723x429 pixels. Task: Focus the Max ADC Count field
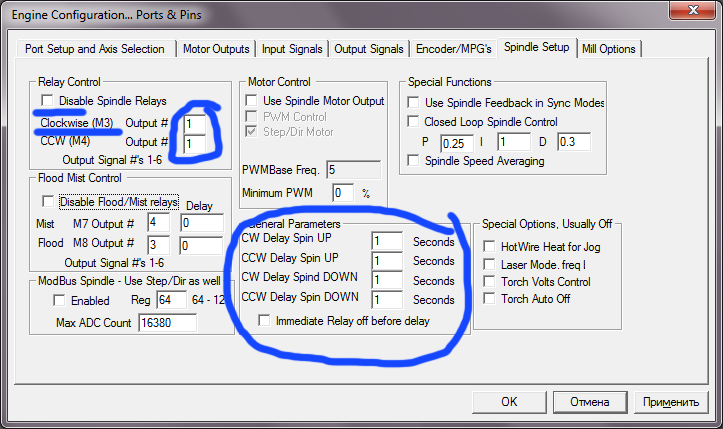click(166, 323)
